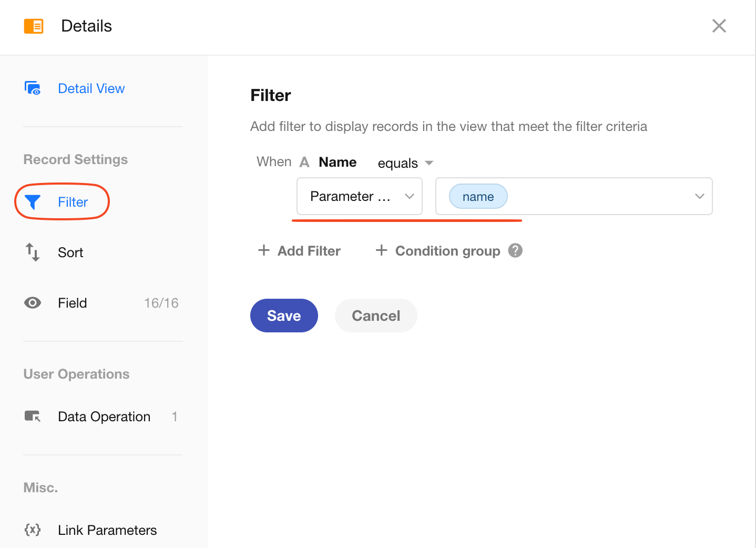The image size is (756, 548).
Task: Click the Sort arrows icon
Action: [x=33, y=252]
